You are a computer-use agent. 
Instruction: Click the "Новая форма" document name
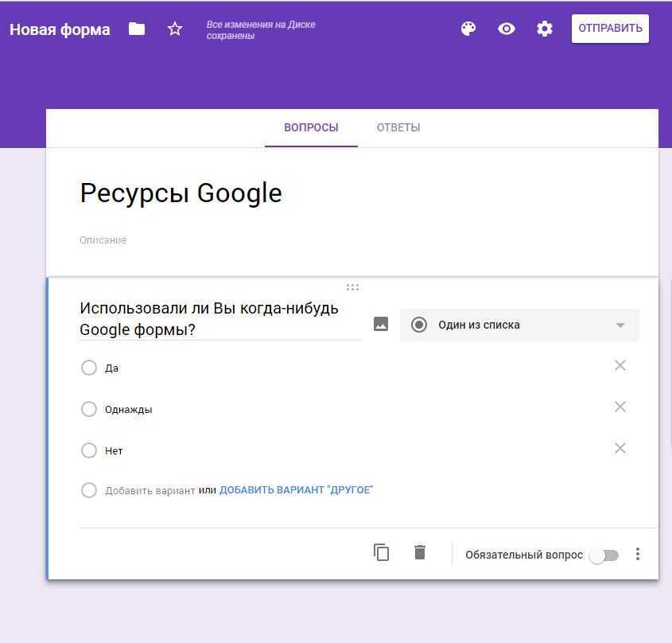pyautogui.click(x=60, y=29)
